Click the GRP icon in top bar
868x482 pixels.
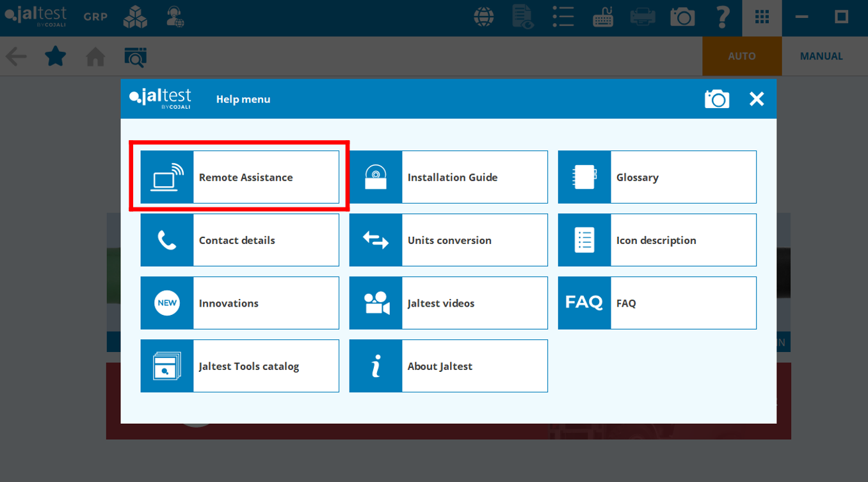(x=95, y=17)
